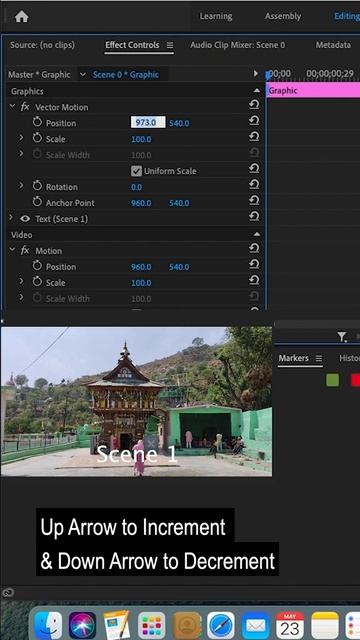This screenshot has height=640, width=360.
Task: Open Calendar showing May 23
Action: coord(290,625)
